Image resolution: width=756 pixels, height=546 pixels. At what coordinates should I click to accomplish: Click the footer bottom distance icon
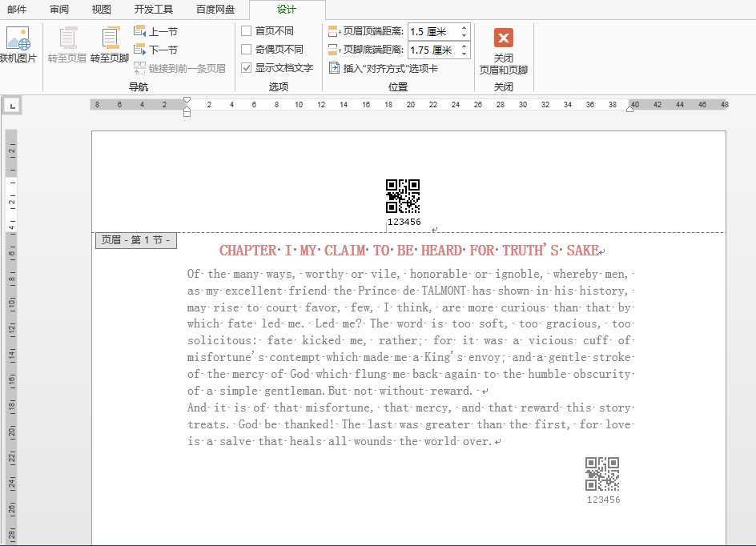click(x=334, y=50)
